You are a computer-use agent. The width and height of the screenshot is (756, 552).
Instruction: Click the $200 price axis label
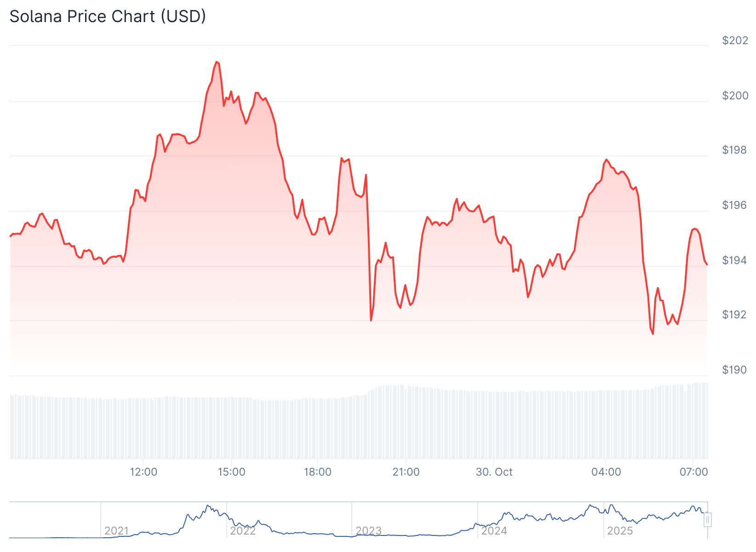pyautogui.click(x=735, y=96)
